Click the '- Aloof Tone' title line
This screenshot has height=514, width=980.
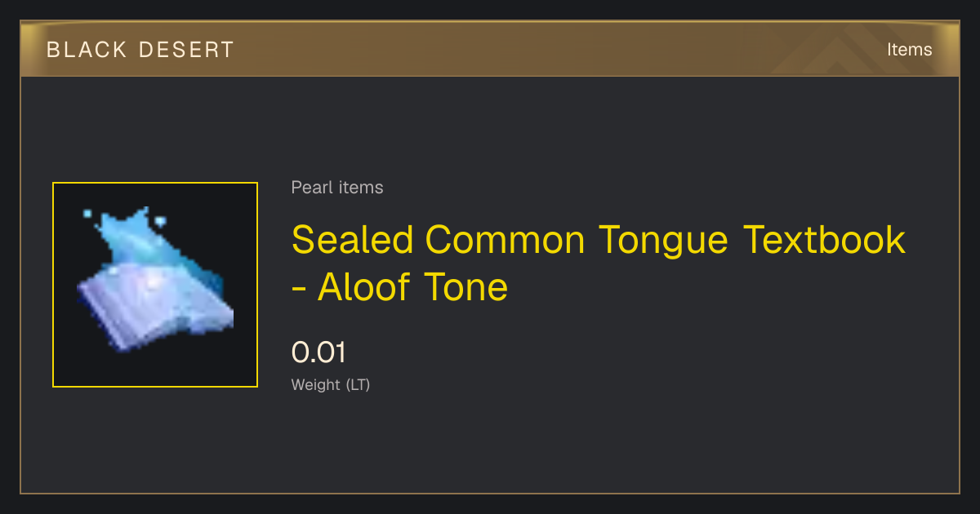pos(400,287)
